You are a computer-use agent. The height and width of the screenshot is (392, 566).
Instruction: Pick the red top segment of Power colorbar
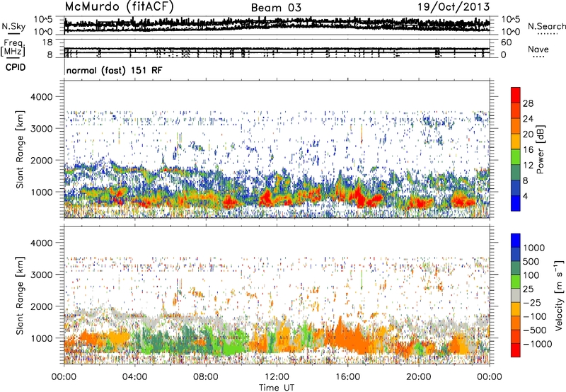point(516,96)
